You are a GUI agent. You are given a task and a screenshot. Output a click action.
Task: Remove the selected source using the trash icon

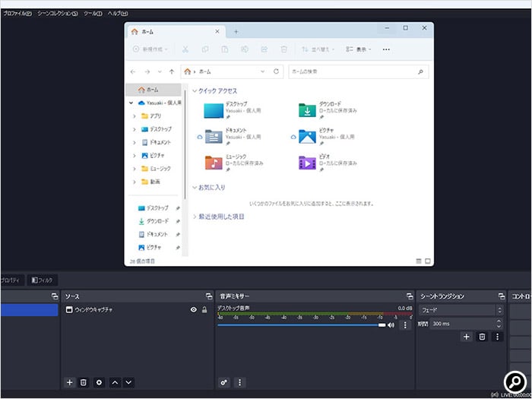click(83, 382)
